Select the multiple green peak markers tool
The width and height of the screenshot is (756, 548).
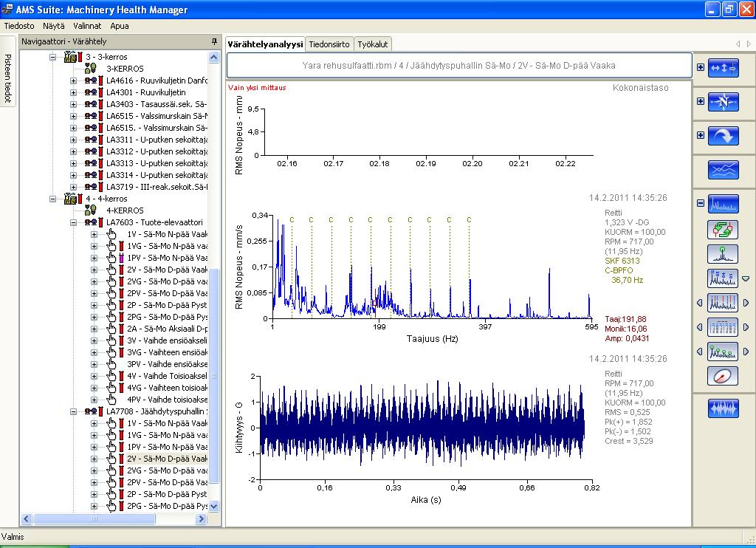coord(723,352)
